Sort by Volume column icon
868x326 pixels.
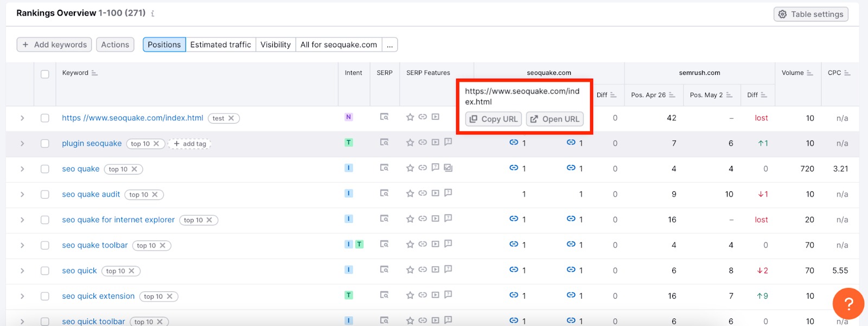click(x=809, y=73)
